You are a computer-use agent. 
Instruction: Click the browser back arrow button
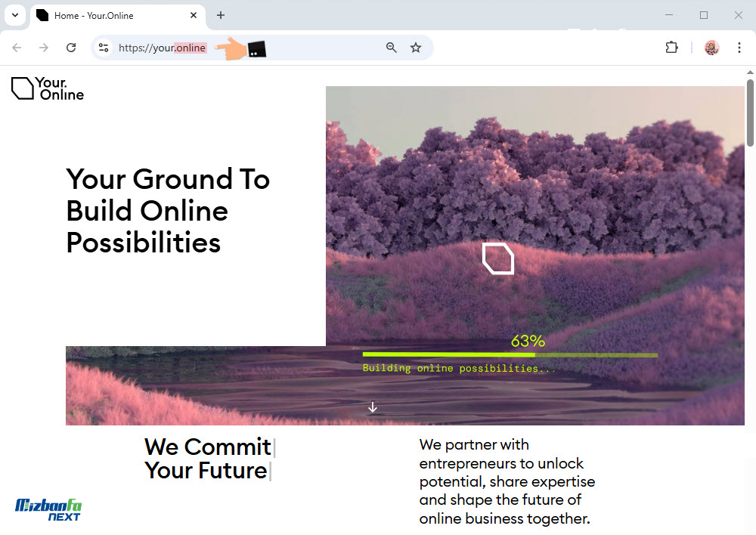[17, 48]
